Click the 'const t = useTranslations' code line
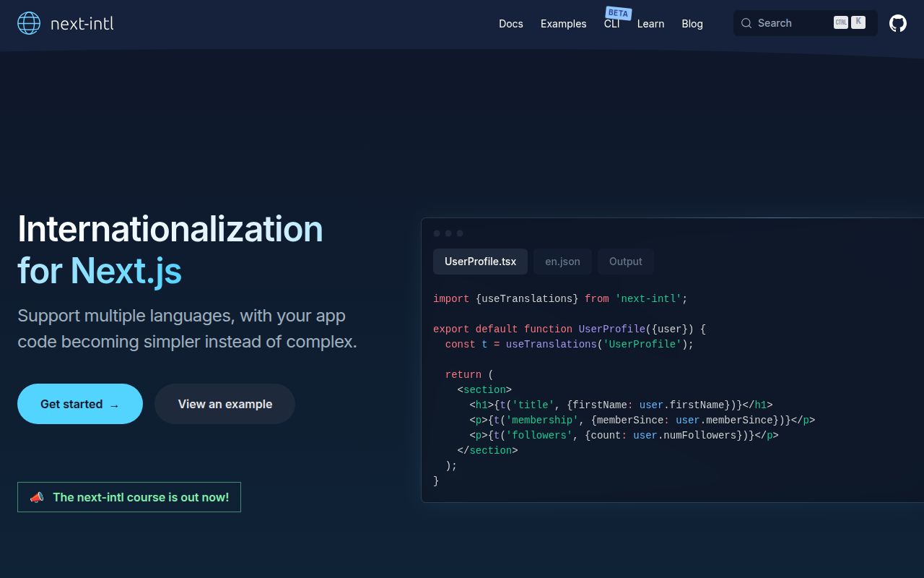 (x=569, y=344)
